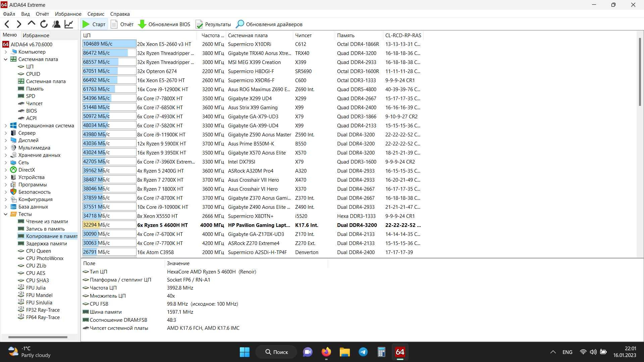
Task: Sort by the CL-RCD-RP-RAS column header
Action: click(403, 35)
